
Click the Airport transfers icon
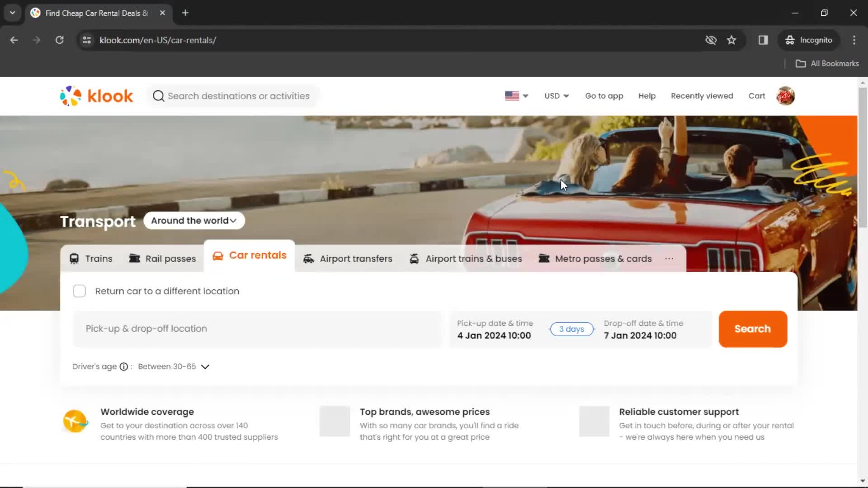(x=308, y=258)
